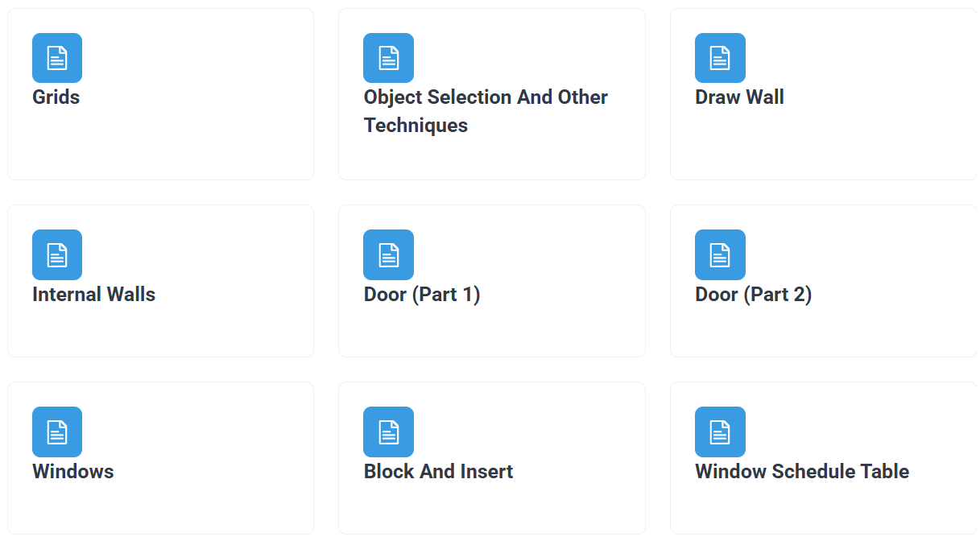
Task: Click the document icon above Object Selection And Other Techniques
Action: point(388,58)
